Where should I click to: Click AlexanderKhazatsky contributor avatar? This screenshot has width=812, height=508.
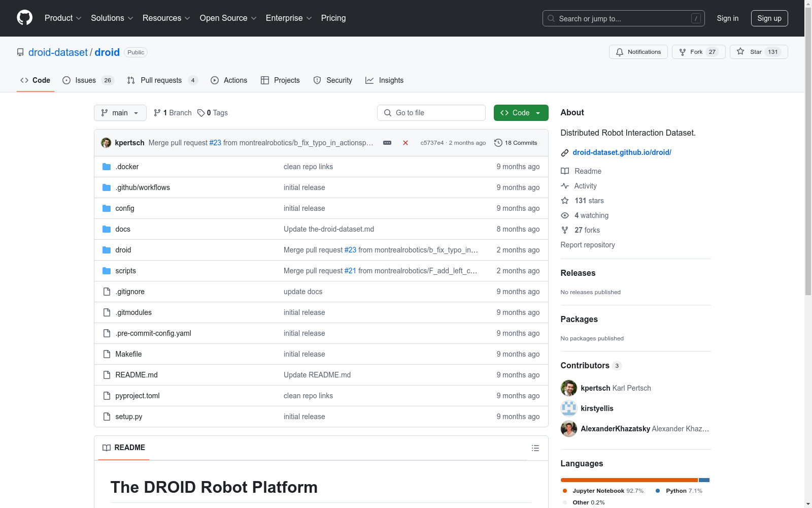(x=569, y=429)
